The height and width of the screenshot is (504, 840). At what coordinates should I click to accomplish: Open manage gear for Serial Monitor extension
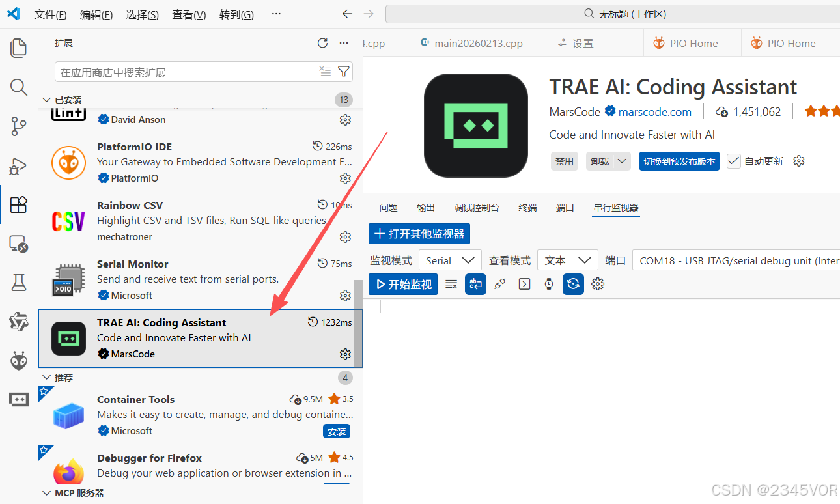[x=345, y=295]
